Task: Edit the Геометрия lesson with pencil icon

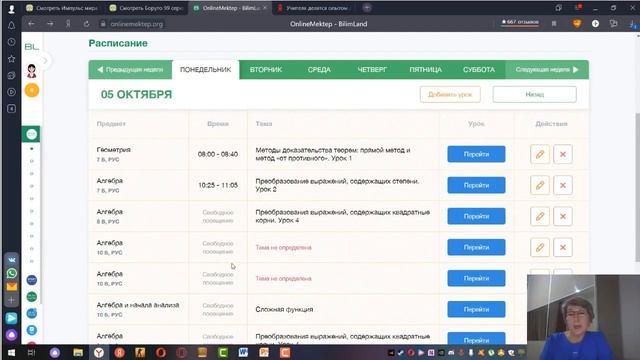Action: point(540,154)
